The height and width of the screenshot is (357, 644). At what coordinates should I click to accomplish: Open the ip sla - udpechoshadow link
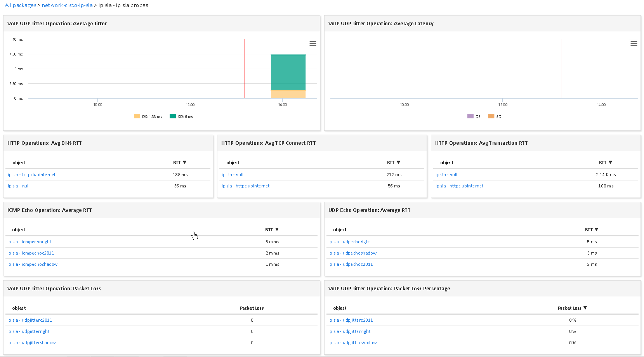pos(352,253)
